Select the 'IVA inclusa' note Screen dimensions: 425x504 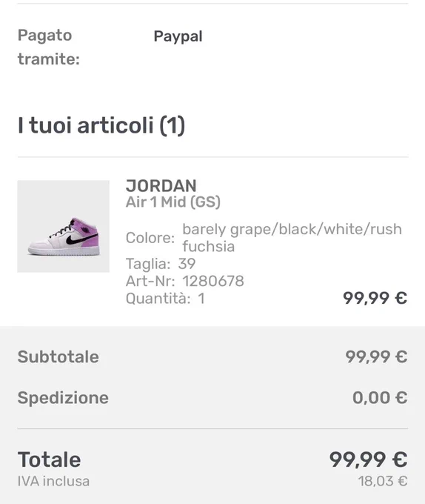53,481
